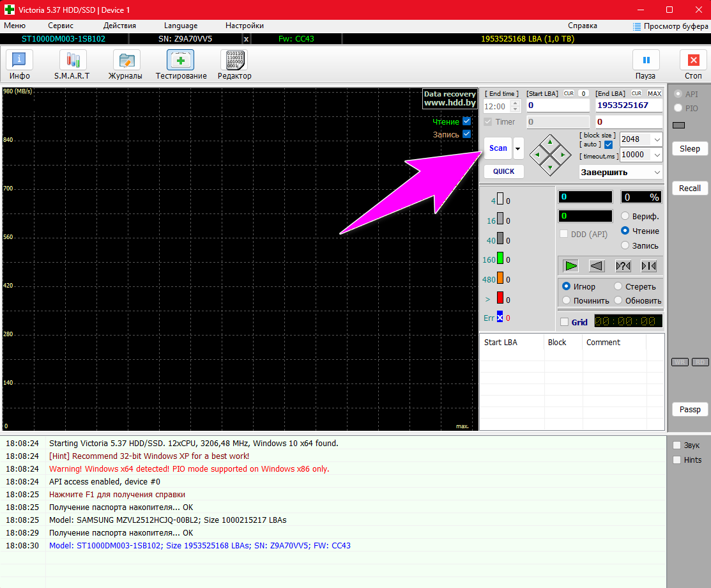Open the timeout 10000 dropdown
Image resolution: width=711 pixels, height=588 pixels.
(x=656, y=155)
